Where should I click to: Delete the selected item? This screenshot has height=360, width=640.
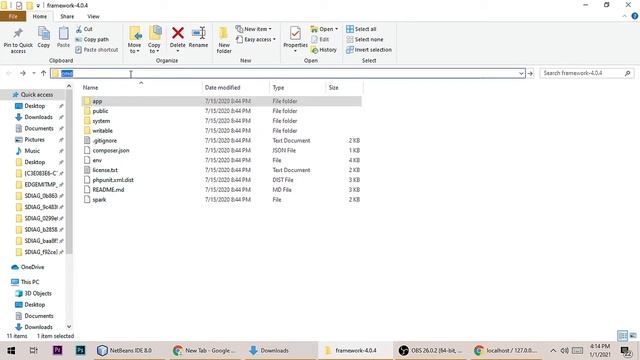[x=178, y=39]
